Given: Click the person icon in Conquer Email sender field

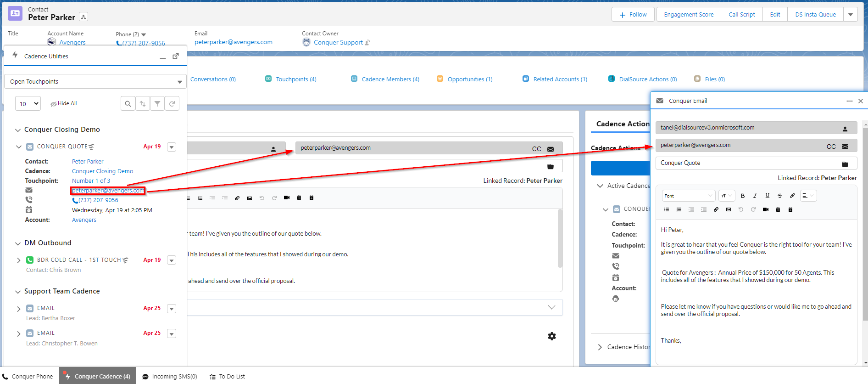Looking at the screenshot, I should [845, 129].
